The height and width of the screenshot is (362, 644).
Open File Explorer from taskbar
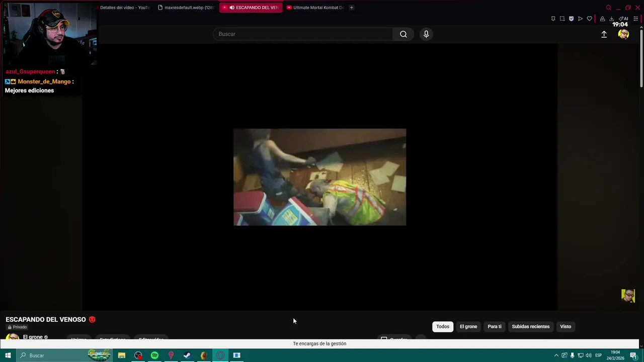tap(122, 355)
